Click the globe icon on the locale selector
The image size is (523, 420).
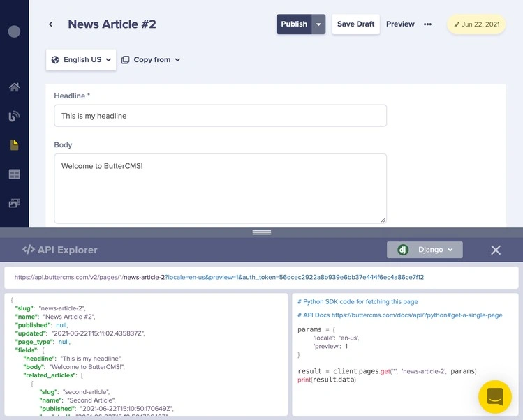[55, 60]
